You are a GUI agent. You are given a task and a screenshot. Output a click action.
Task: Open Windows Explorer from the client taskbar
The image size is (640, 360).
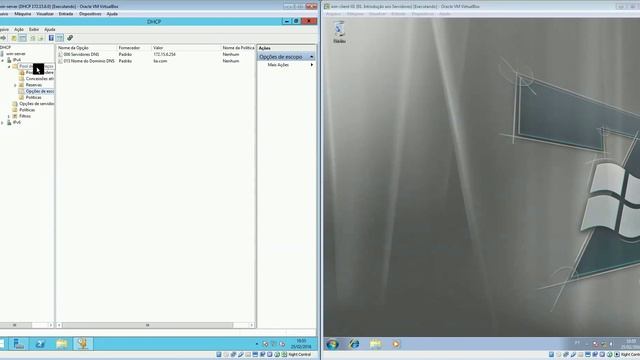coord(376,344)
